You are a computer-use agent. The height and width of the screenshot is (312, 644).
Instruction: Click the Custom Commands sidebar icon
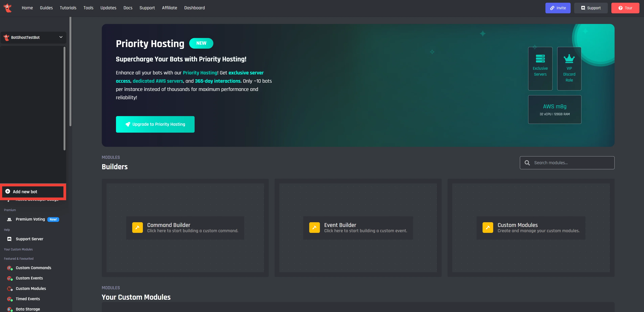pos(9,268)
